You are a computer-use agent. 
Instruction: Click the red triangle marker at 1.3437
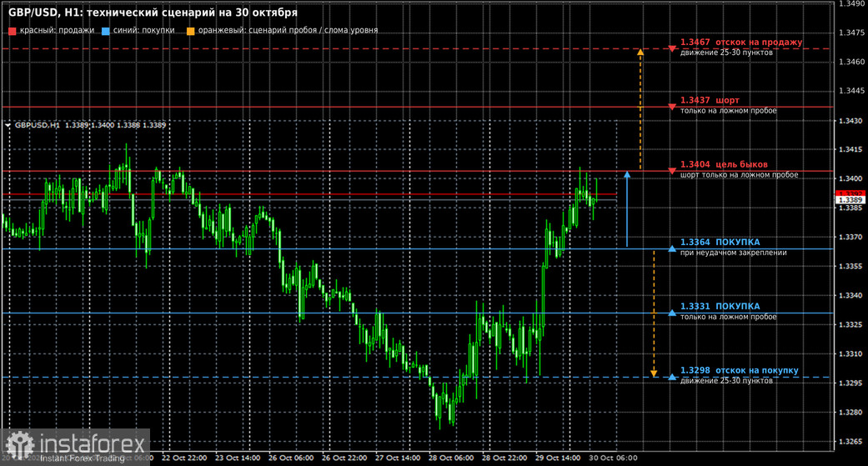[672, 107]
